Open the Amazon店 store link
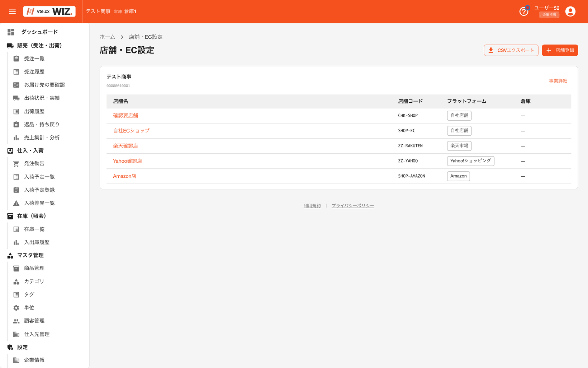 coord(124,176)
